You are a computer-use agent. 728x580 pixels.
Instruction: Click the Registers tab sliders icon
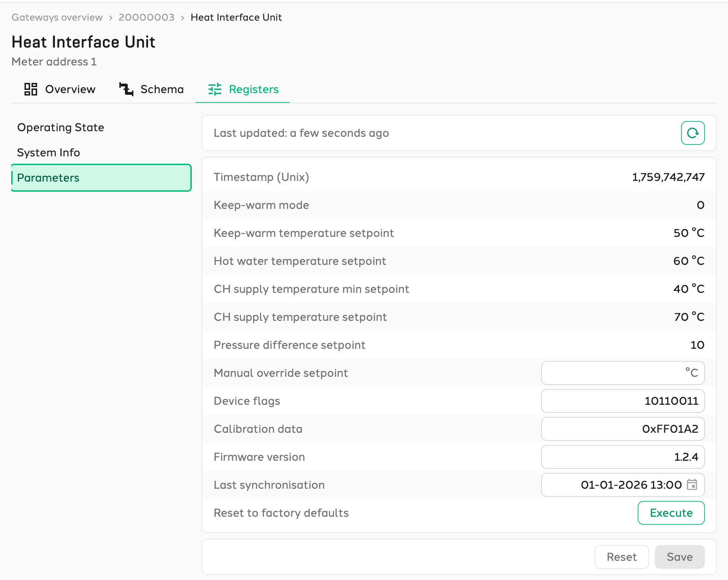click(x=215, y=89)
